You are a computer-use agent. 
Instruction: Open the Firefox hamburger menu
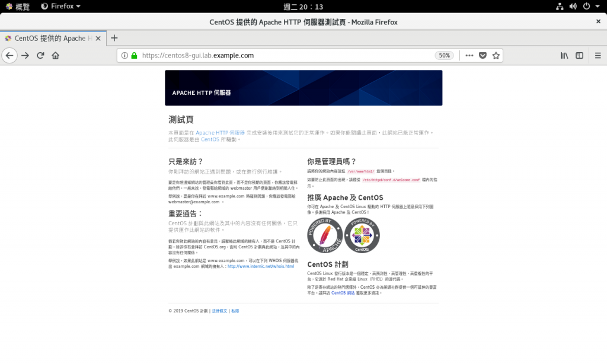[x=598, y=55]
